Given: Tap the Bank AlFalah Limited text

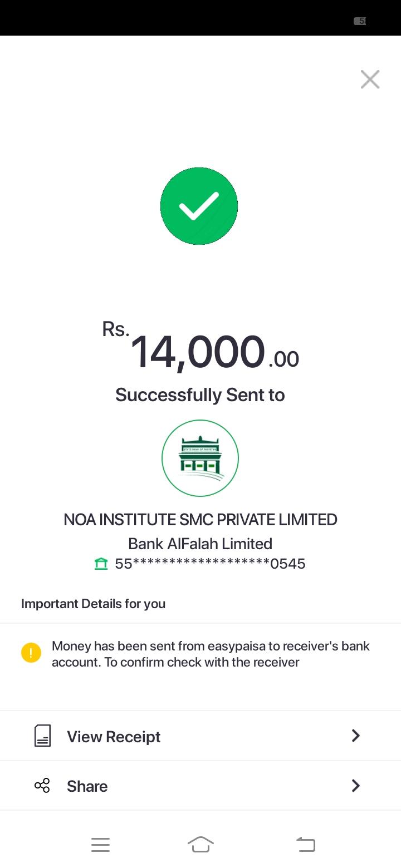Looking at the screenshot, I should [x=200, y=544].
